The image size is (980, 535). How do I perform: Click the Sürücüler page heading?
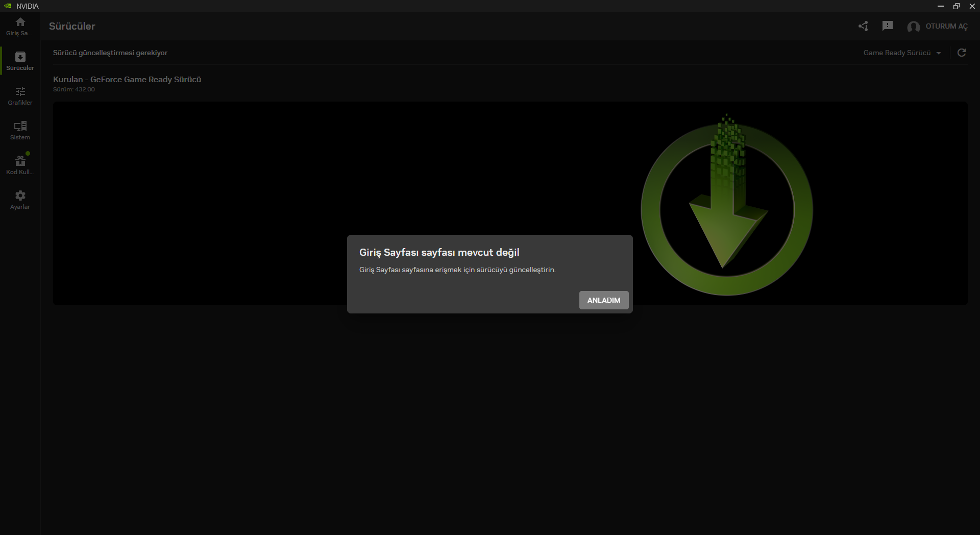point(72,26)
